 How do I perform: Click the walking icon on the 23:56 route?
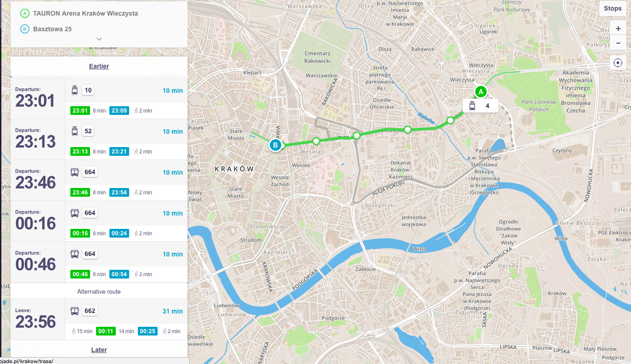pyautogui.click(x=74, y=331)
